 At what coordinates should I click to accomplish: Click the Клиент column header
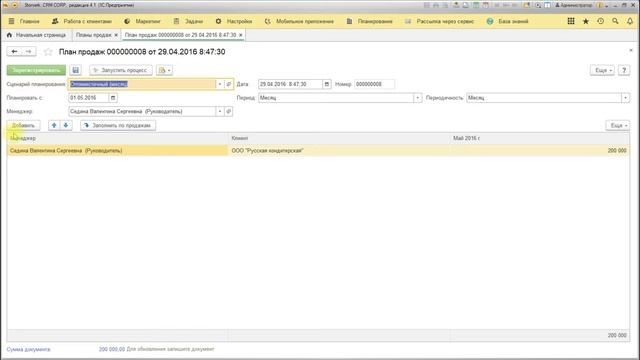339,138
